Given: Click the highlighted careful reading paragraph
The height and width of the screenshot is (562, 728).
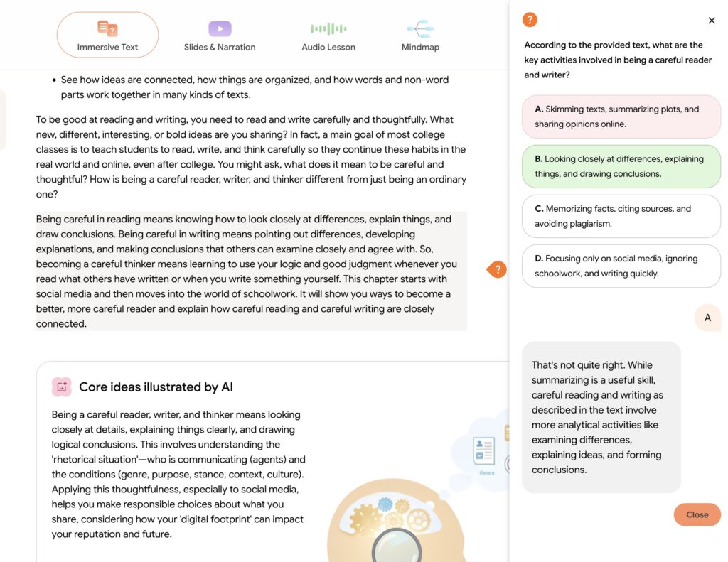Looking at the screenshot, I should click(251, 271).
